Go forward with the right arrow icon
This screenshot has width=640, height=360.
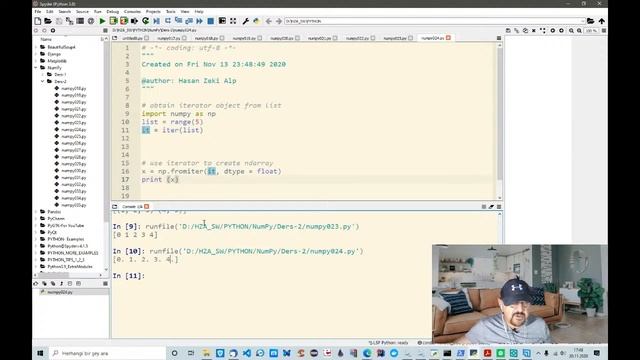(x=279, y=21)
